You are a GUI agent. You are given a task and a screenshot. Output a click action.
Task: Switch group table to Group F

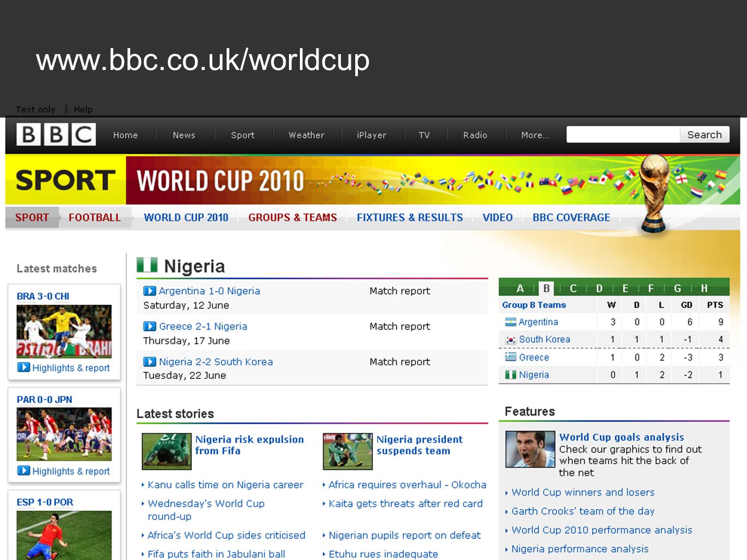[x=651, y=288]
